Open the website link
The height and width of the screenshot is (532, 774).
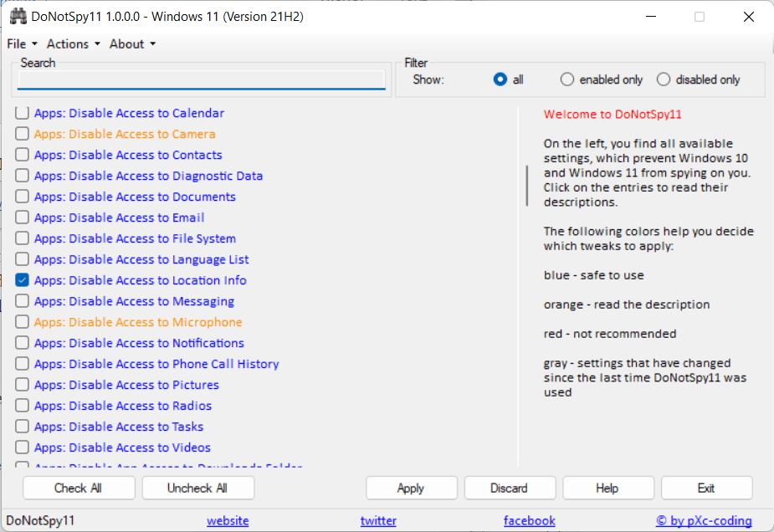point(228,520)
